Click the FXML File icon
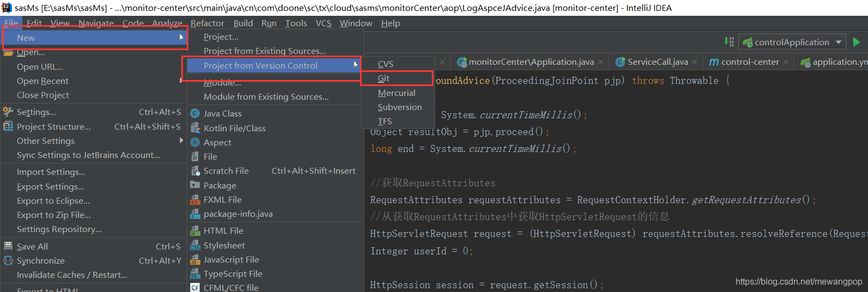This screenshot has width=868, height=292. [195, 199]
